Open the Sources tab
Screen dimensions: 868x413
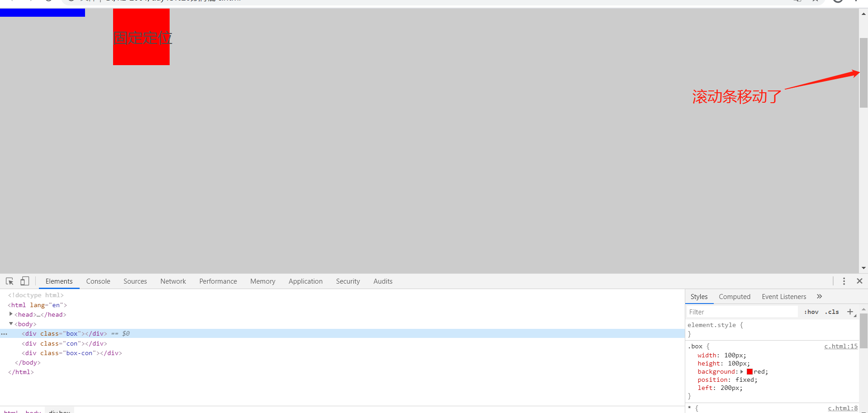click(x=135, y=281)
